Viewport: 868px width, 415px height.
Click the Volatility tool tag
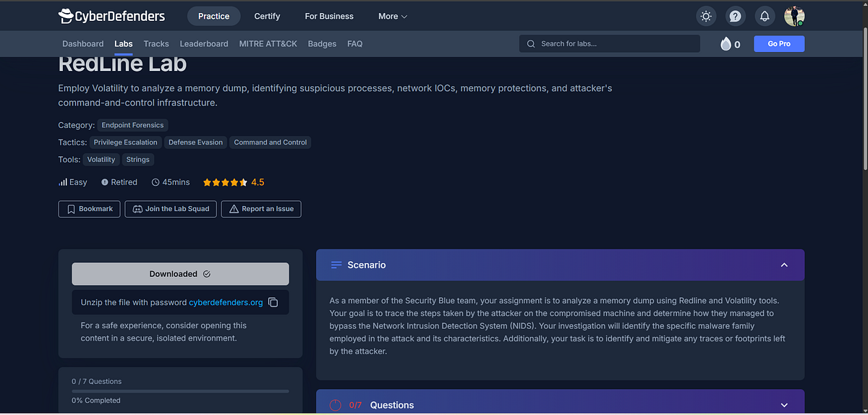101,160
